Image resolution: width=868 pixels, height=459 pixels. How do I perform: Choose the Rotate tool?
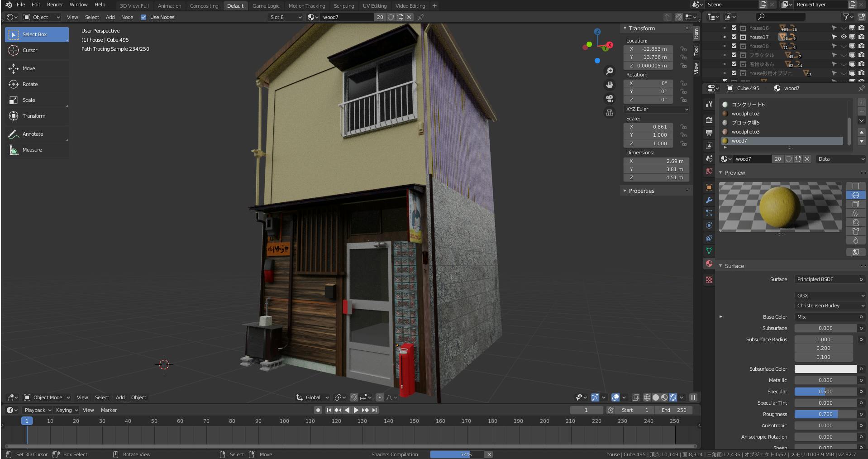point(37,84)
